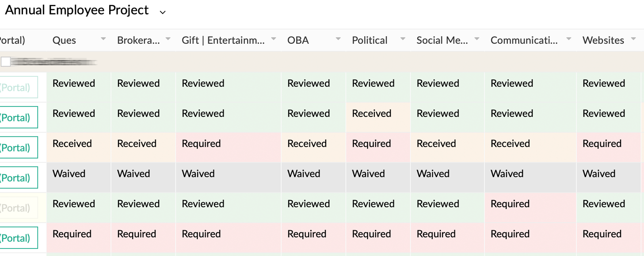Open the Ques column filter arrow
The height and width of the screenshot is (256, 644).
tap(103, 39)
